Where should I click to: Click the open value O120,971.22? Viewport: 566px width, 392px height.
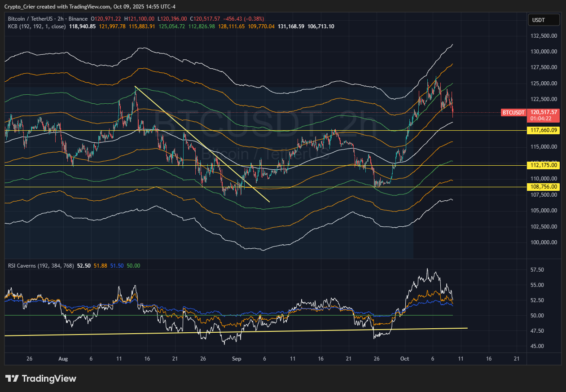pyautogui.click(x=106, y=19)
